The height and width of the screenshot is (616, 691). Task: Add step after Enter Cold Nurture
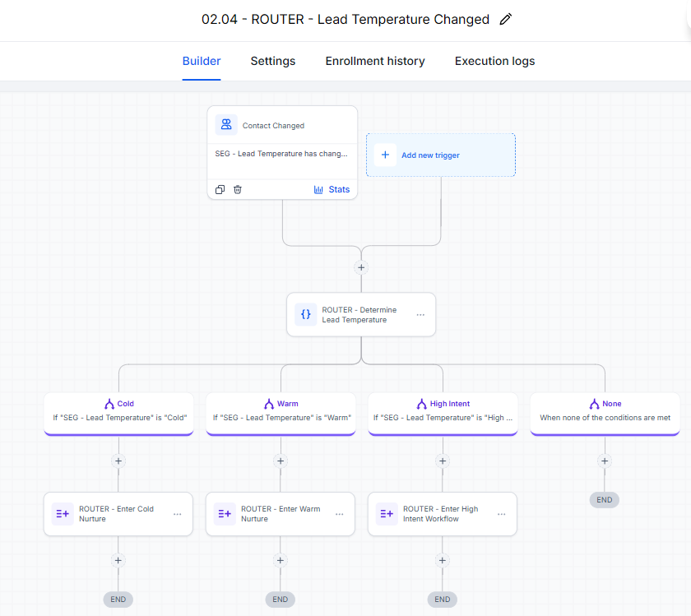pyautogui.click(x=118, y=560)
